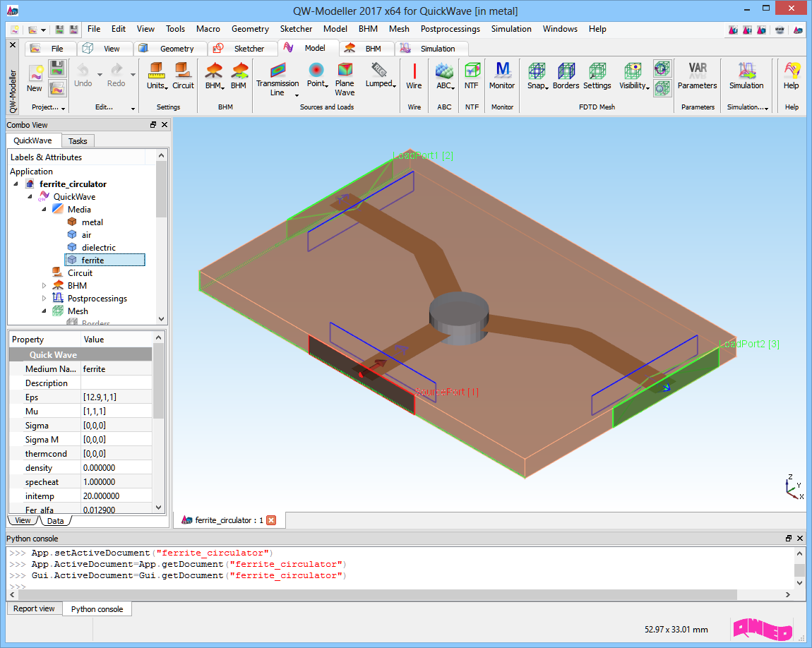Select the Point source tool

(x=316, y=75)
